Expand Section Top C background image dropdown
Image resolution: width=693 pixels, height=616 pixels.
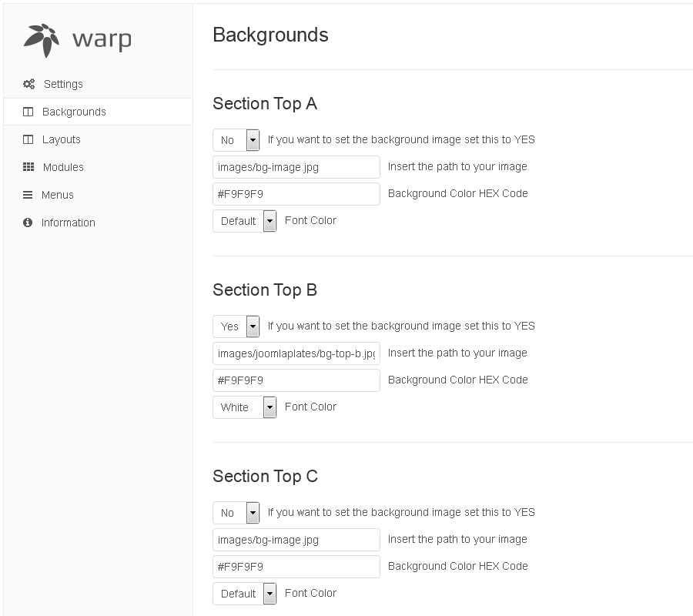[236, 513]
